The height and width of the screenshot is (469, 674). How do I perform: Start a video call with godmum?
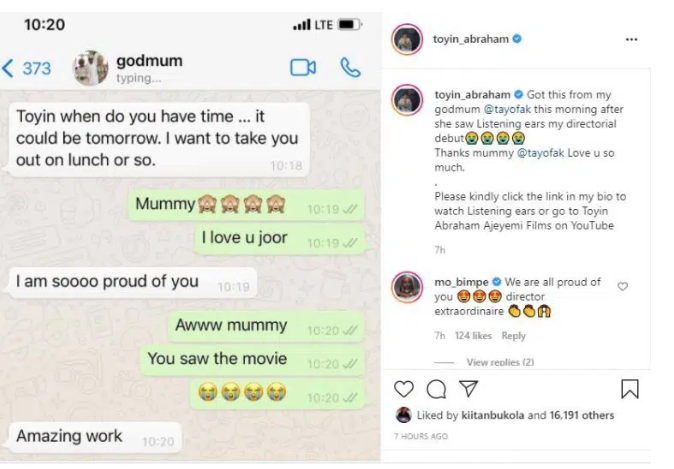pyautogui.click(x=303, y=68)
